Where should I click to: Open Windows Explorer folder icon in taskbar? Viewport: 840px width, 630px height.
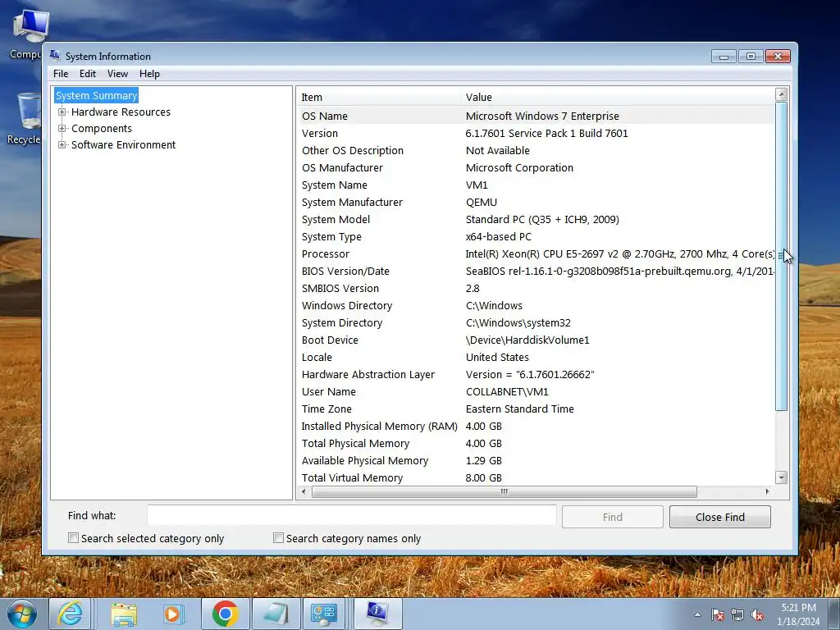124,614
